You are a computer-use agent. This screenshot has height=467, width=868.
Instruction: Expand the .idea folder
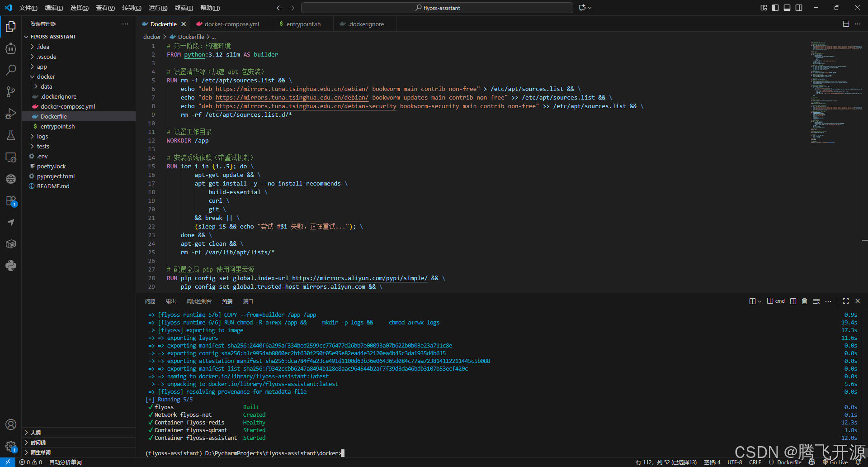[32, 47]
